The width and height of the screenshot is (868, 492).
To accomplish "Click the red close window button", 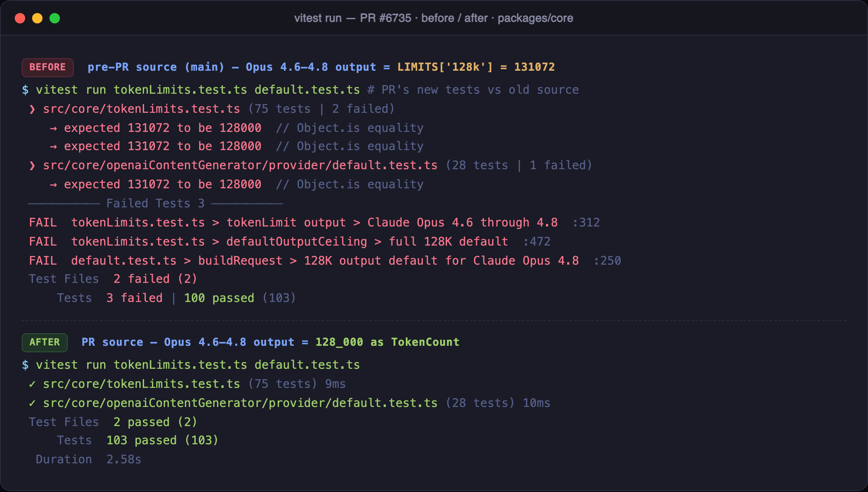I will (20, 18).
